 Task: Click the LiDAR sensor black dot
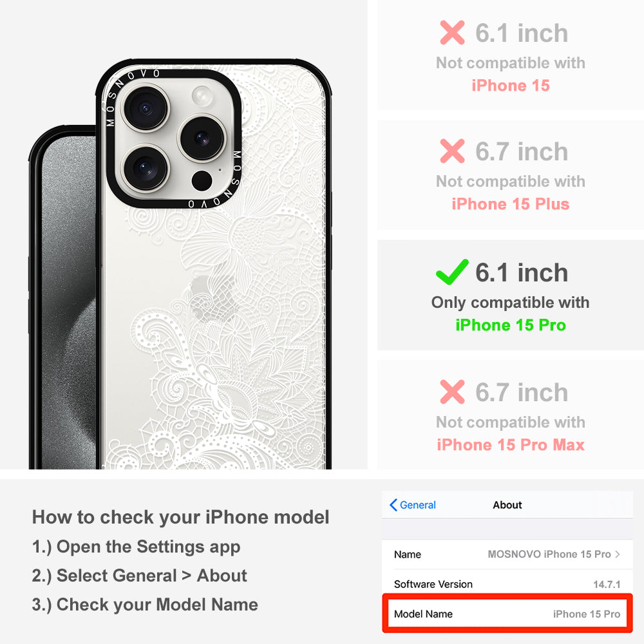[202, 181]
